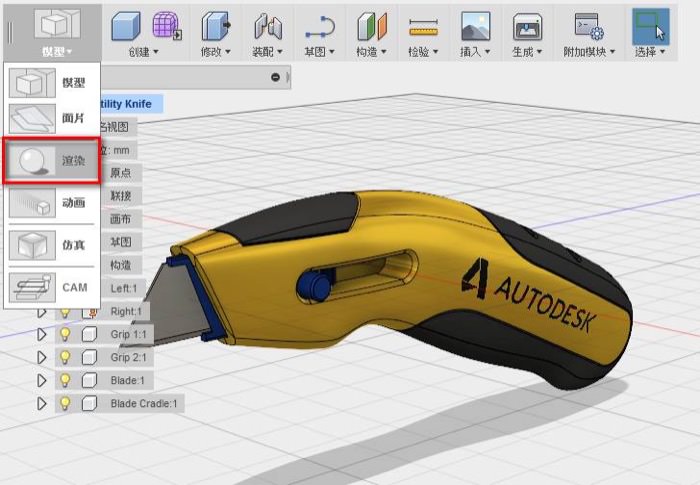
Task: Switch to the CAM workspace
Action: pyautogui.click(x=52, y=287)
